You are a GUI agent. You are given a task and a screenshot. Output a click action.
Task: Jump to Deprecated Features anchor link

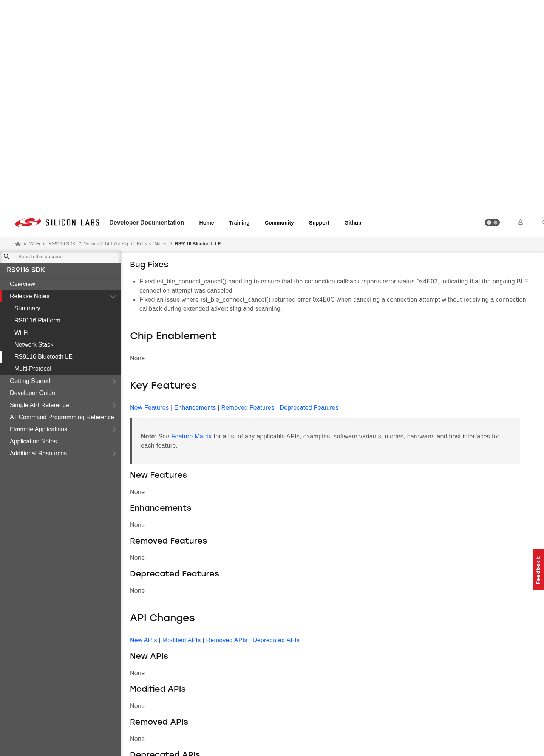[x=309, y=408]
